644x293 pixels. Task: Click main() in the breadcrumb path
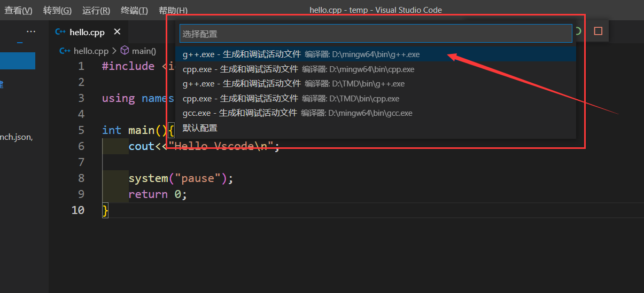pos(144,51)
